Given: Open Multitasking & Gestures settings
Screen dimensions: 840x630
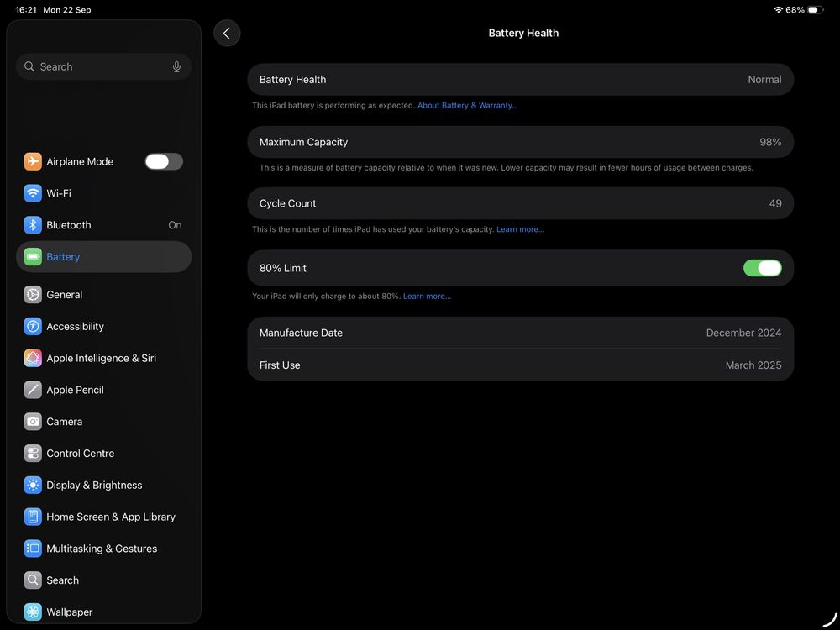Looking at the screenshot, I should point(103,549).
